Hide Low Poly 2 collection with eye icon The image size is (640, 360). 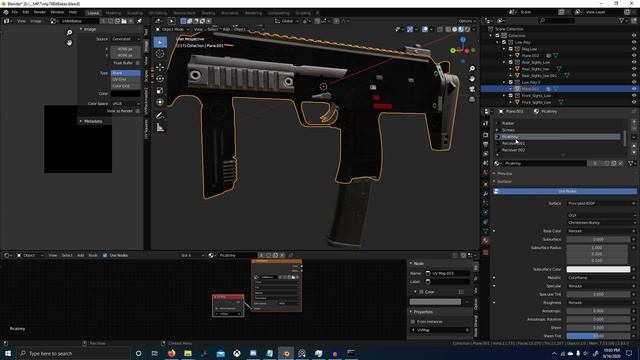(x=634, y=82)
